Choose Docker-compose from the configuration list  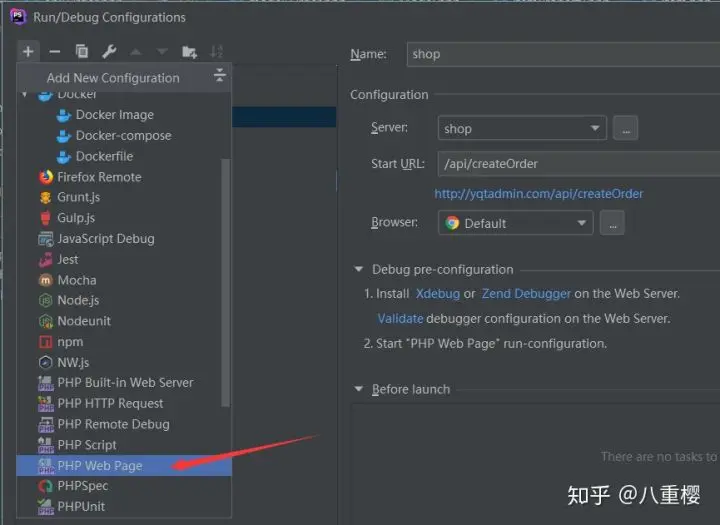pyautogui.click(x=124, y=135)
